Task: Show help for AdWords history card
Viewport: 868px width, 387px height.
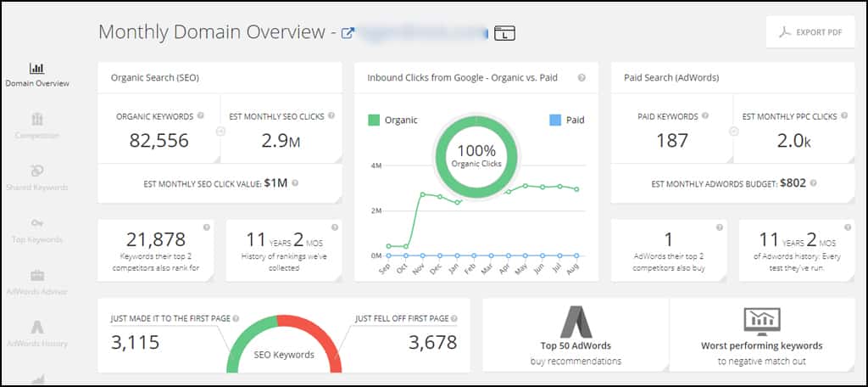Action: coord(847,227)
